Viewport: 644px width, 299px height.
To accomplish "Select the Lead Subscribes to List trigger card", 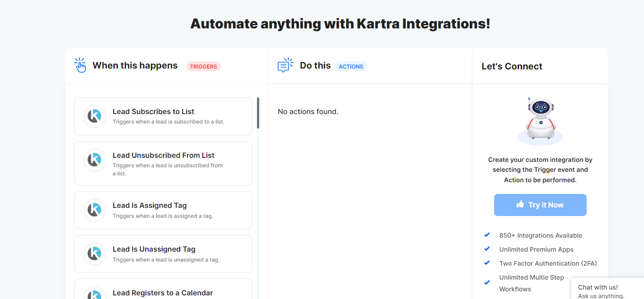I will pyautogui.click(x=163, y=116).
